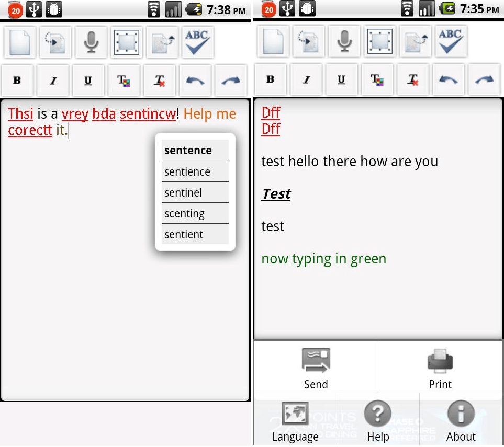Viewport: 504px width, 447px height.
Task: Open text color picker in left screen
Action: [124, 81]
